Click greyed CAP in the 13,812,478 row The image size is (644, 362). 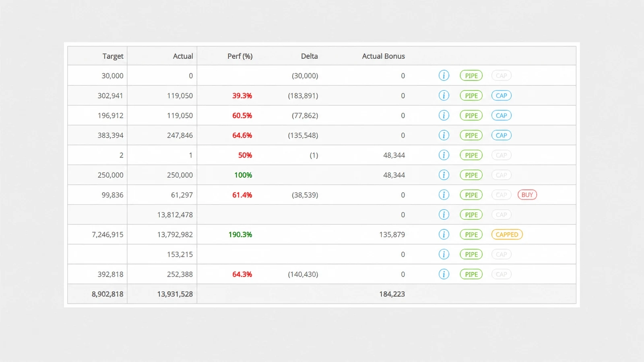click(x=501, y=215)
